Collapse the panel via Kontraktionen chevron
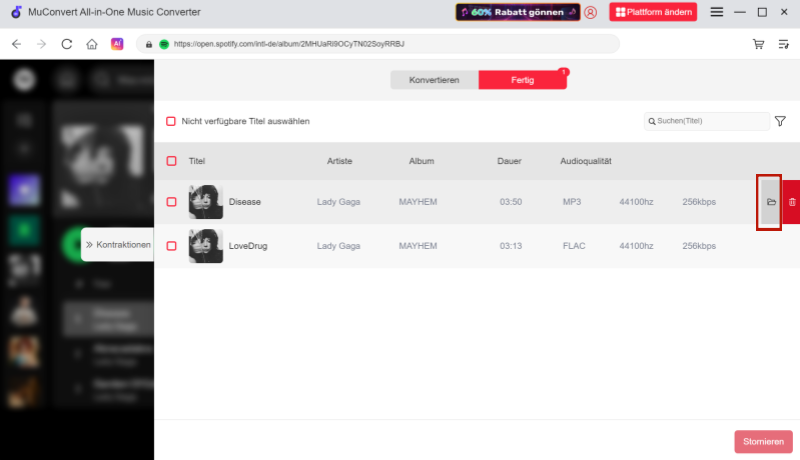The height and width of the screenshot is (460, 800). click(x=89, y=244)
